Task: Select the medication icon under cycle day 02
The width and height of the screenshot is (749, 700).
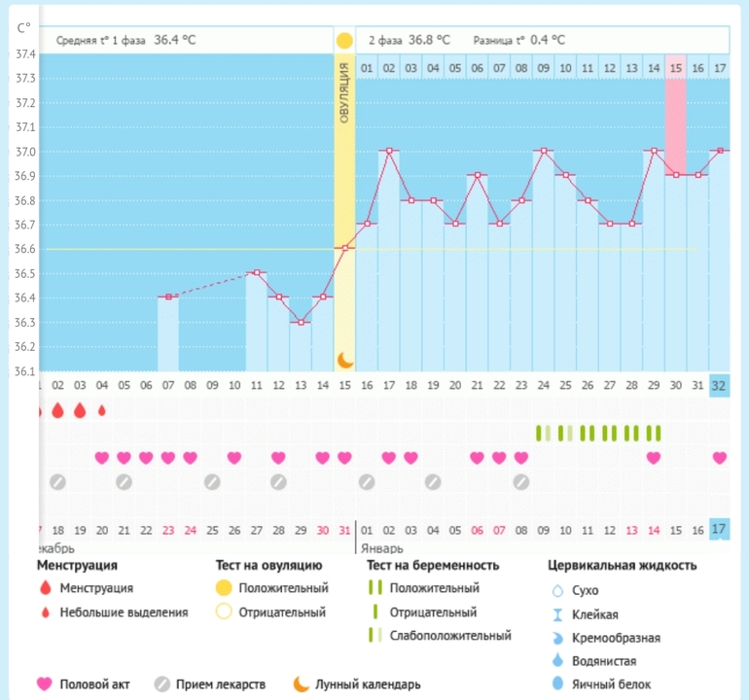Action: point(57,481)
